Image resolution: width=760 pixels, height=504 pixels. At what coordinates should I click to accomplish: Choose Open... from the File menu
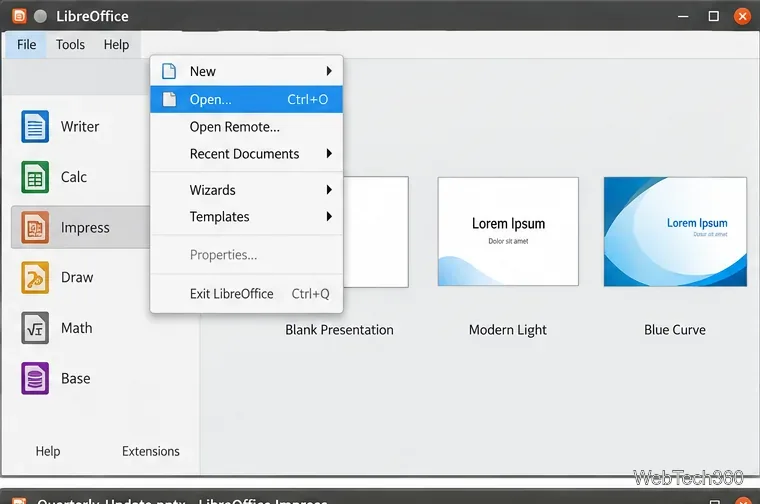pyautogui.click(x=246, y=99)
